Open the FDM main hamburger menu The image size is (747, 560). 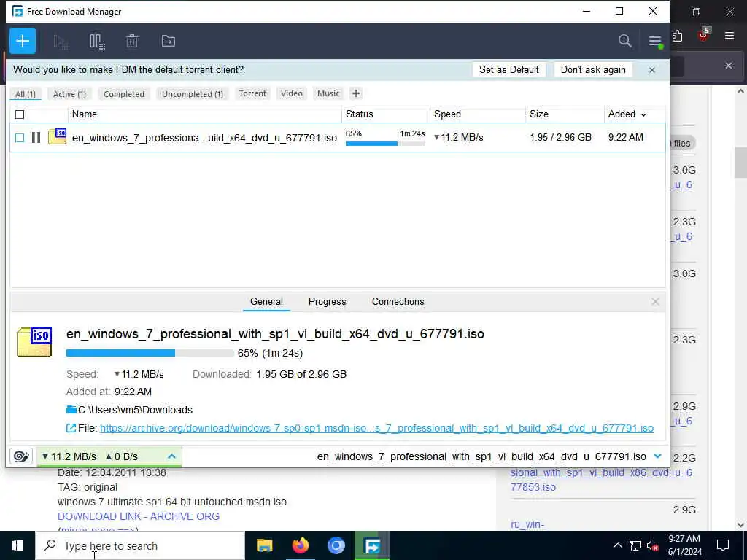pyautogui.click(x=655, y=41)
